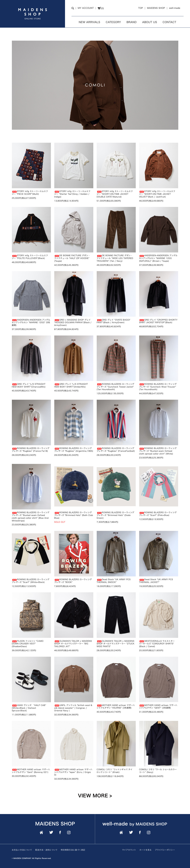Click the MY ACCOUNT link
Viewport: 190px width, 868px height.
click(x=85, y=8)
